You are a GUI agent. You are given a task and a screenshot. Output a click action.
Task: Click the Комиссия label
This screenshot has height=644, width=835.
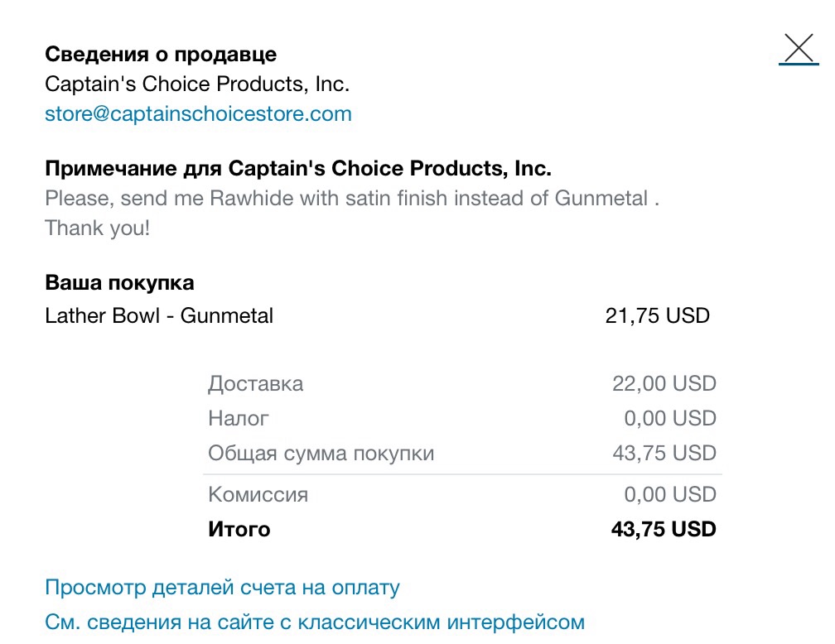pyautogui.click(x=258, y=494)
